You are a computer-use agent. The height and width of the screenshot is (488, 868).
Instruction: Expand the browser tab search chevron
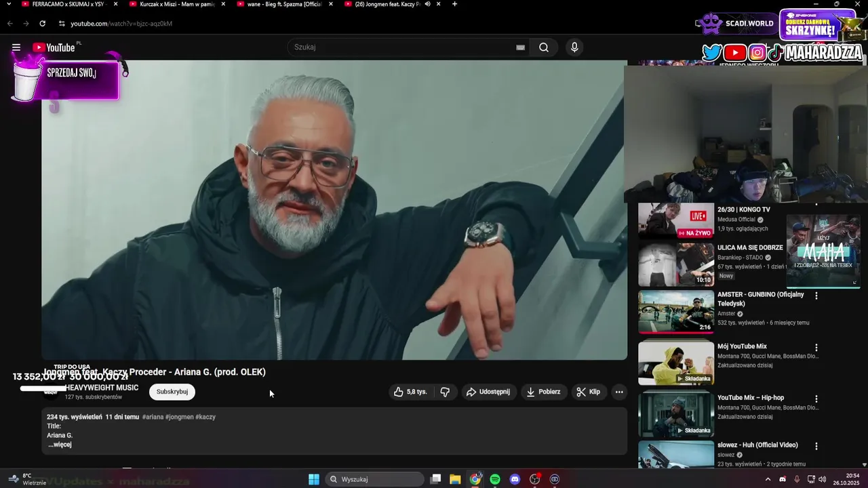[x=8, y=4]
